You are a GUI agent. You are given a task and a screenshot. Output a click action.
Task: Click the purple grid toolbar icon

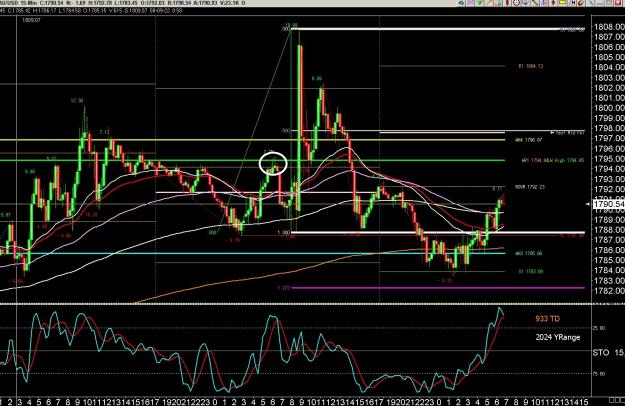tap(470, 2)
